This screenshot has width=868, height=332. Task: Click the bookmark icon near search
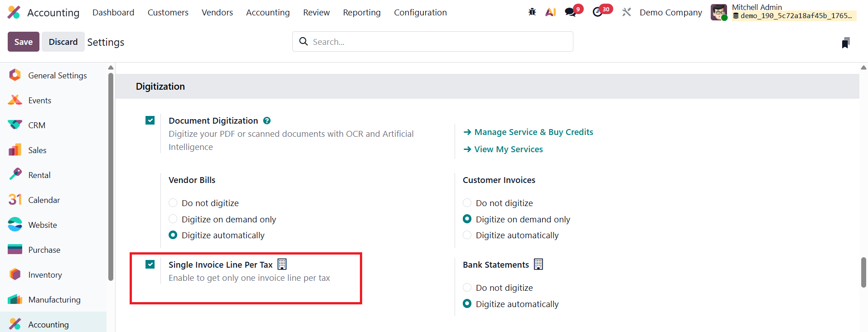coord(845,43)
